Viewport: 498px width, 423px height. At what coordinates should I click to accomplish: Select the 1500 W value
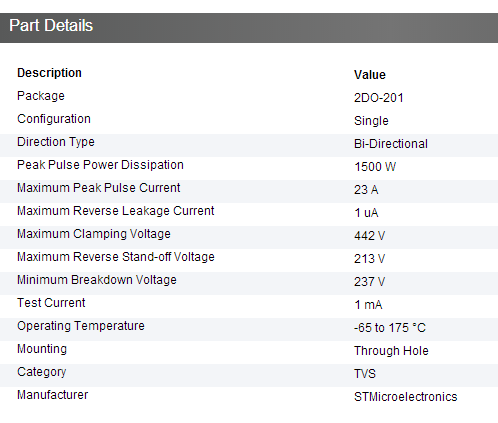pos(375,167)
